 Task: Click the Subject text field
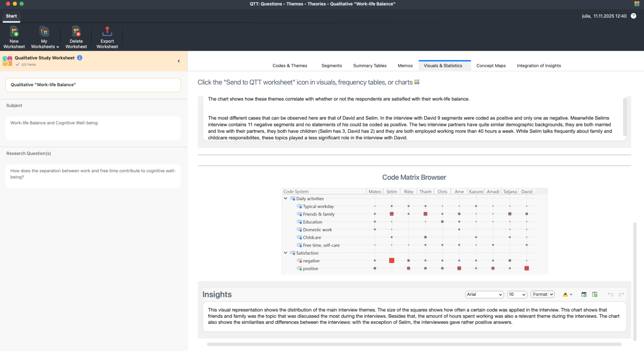93,128
